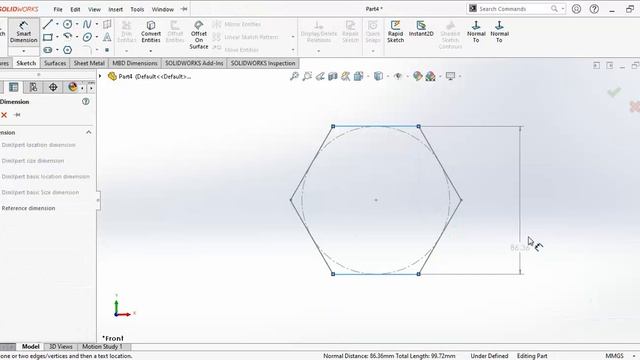The height and width of the screenshot is (360, 640).
Task: Open the MMGS unit system selector
Action: 614,356
